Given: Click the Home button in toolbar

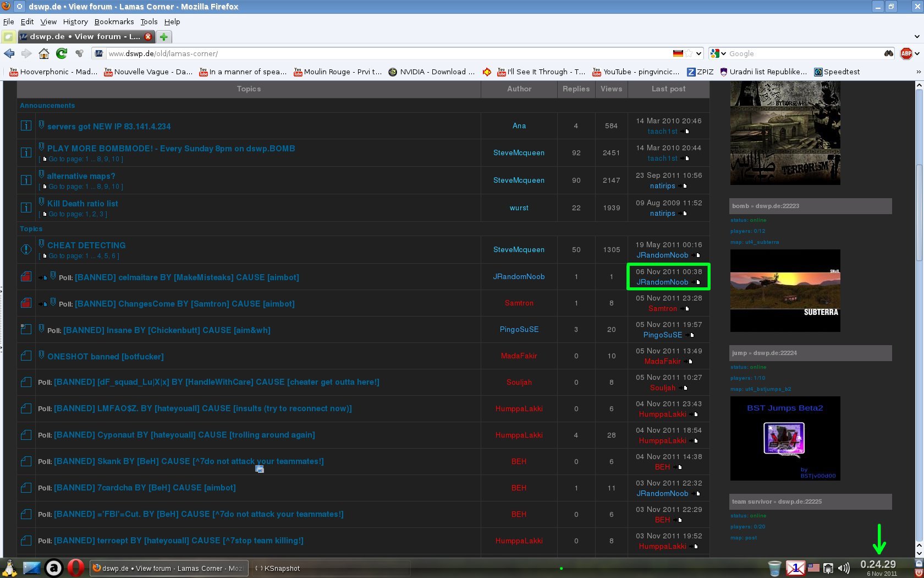Looking at the screenshot, I should pyautogui.click(x=44, y=53).
